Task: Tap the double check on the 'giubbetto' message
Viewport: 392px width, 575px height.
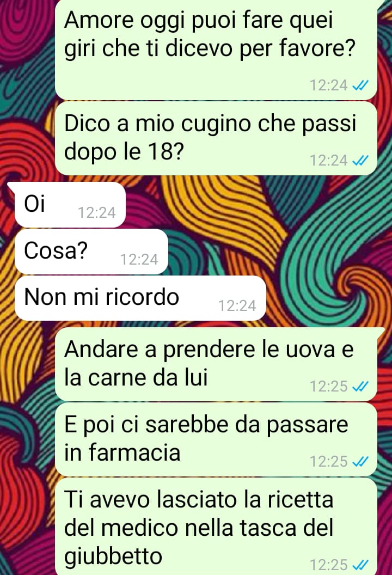Action: click(x=360, y=565)
